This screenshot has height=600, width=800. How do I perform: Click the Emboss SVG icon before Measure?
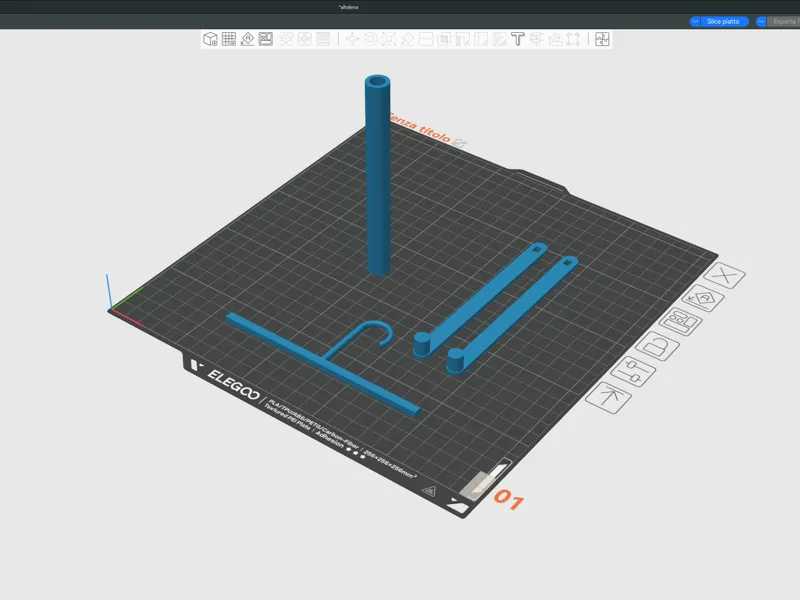pos(536,39)
